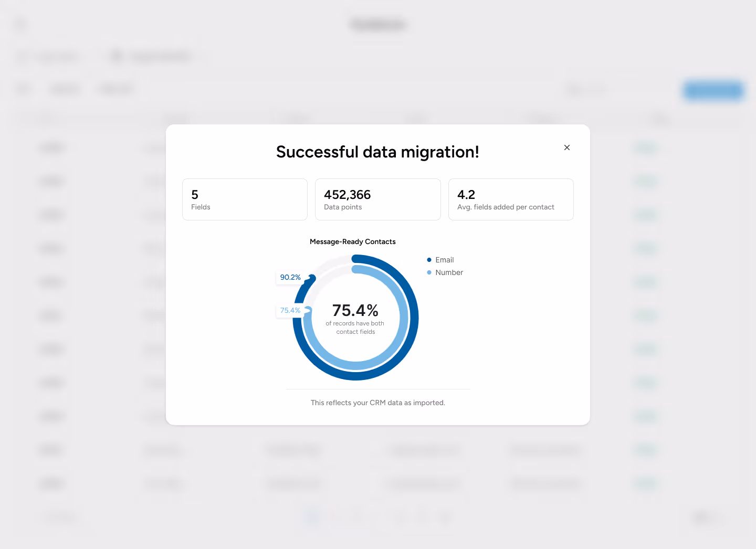Click the Email legend marker

pyautogui.click(x=428, y=260)
